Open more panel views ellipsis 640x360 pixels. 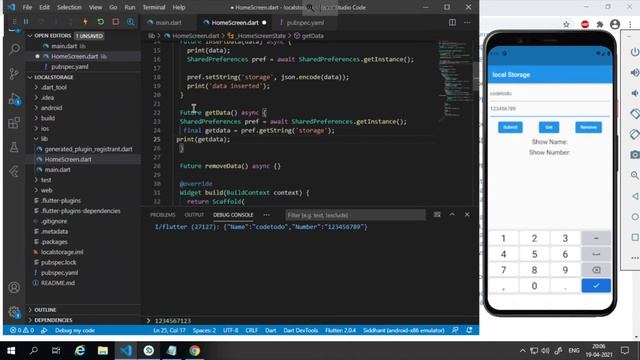pyautogui.click(x=267, y=215)
